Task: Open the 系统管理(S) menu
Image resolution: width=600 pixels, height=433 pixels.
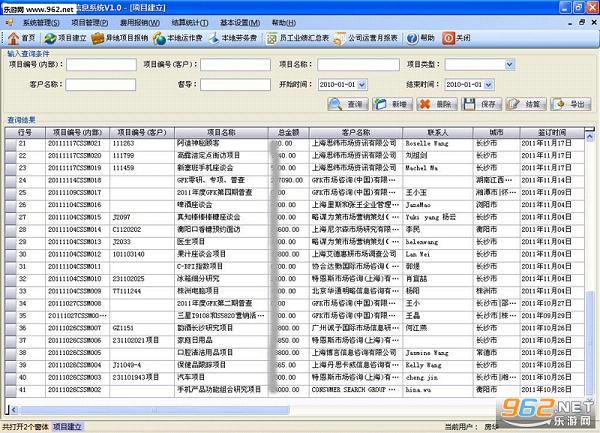Action: coord(41,23)
